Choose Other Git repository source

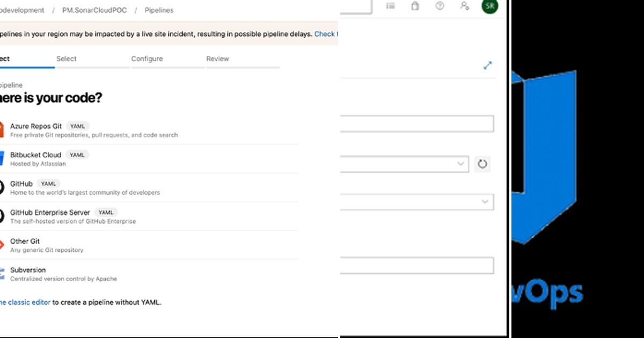pos(25,241)
